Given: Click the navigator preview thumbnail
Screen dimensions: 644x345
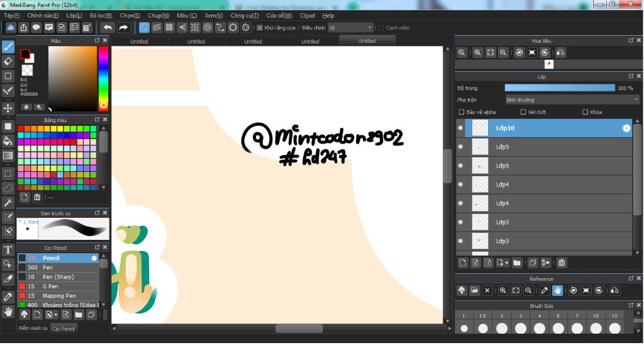Looking at the screenshot, I should (x=548, y=64).
